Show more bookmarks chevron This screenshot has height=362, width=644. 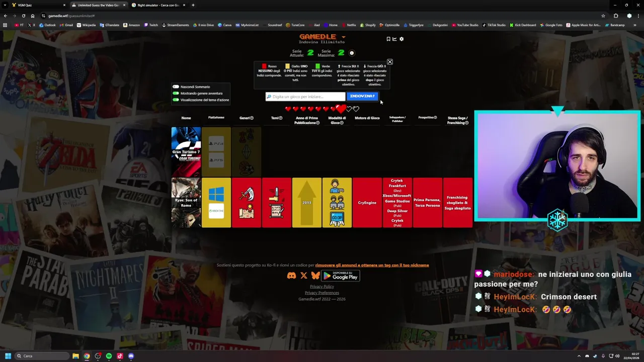point(635,25)
